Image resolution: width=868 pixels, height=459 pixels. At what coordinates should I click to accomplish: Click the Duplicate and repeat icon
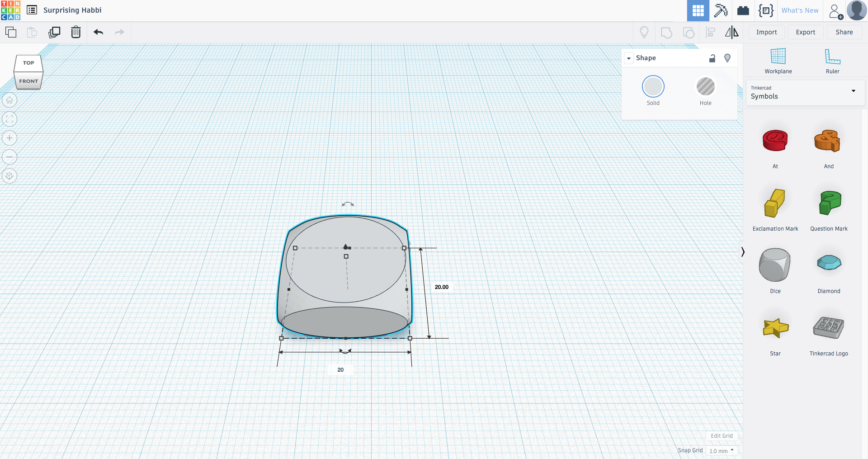pos(54,32)
